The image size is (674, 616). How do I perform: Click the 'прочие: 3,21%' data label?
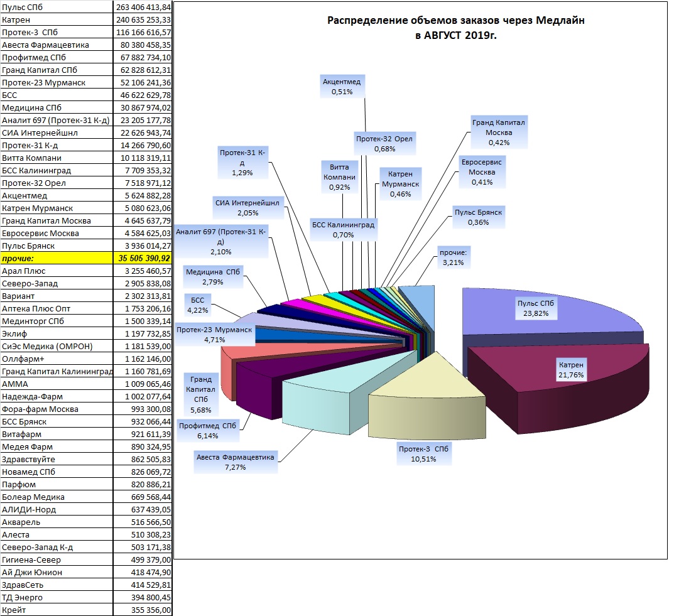tap(454, 257)
